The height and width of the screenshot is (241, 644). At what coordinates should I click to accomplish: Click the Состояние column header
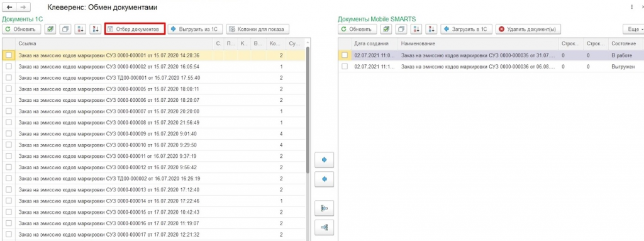626,43
